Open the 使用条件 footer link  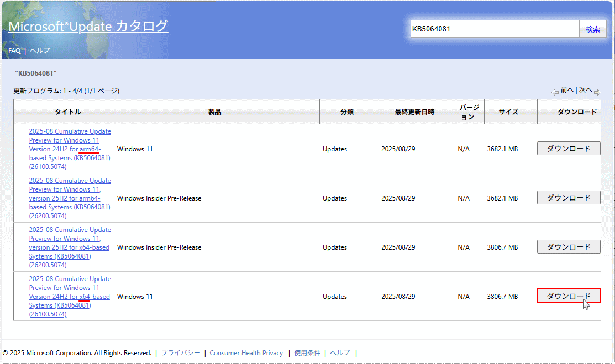click(307, 353)
